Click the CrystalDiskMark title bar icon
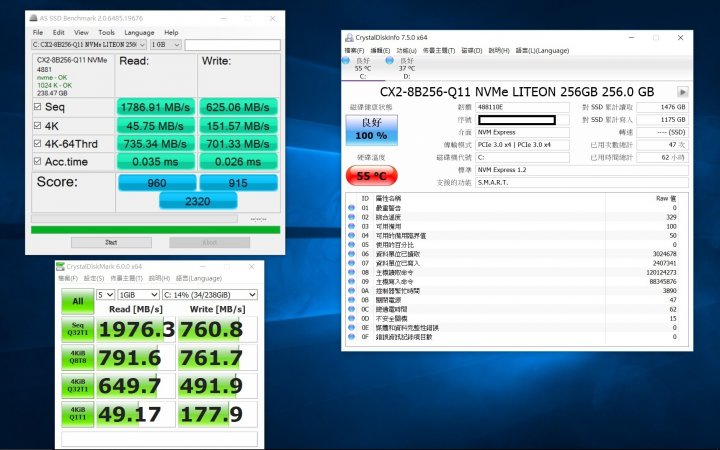Image resolution: width=720 pixels, height=450 pixels. 61,266
